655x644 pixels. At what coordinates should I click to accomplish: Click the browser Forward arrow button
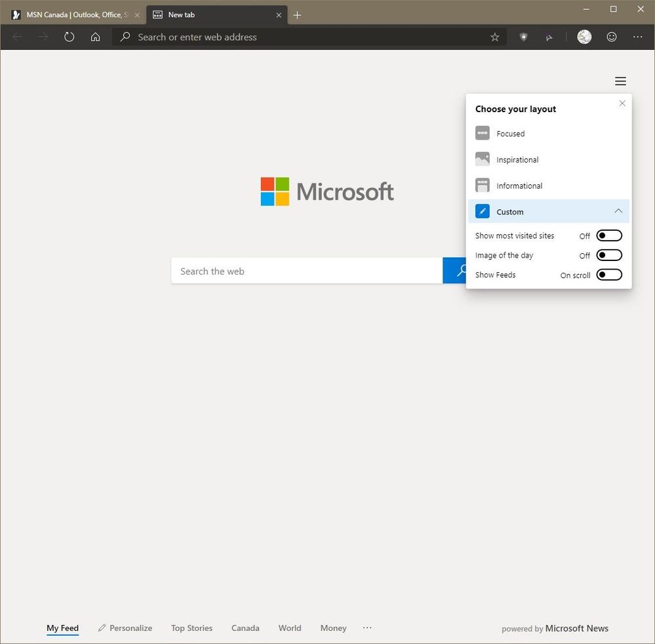43,37
